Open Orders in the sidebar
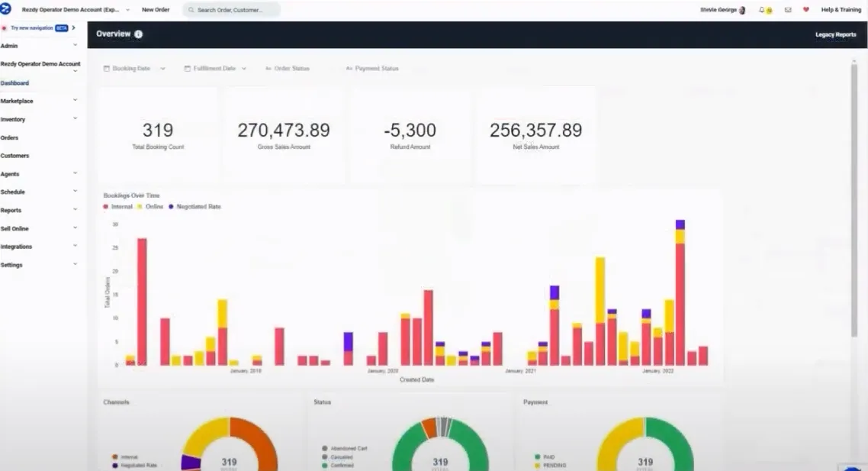 9,137
